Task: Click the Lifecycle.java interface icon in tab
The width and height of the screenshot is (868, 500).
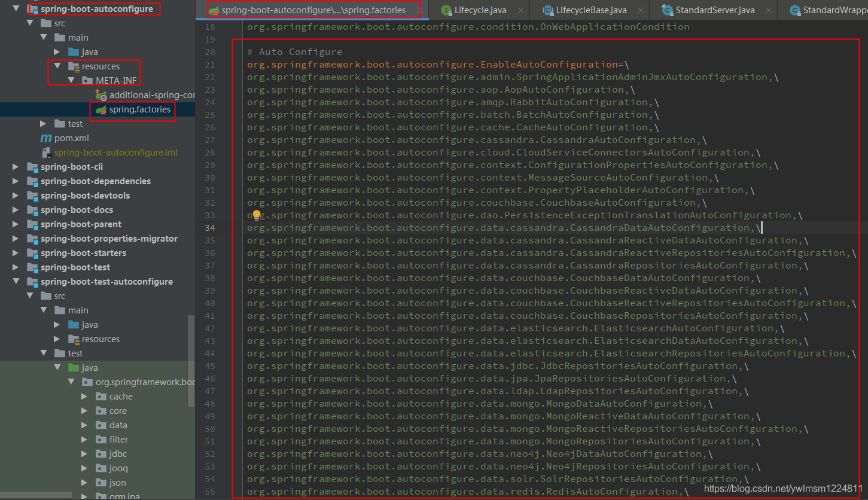Action: pyautogui.click(x=446, y=10)
